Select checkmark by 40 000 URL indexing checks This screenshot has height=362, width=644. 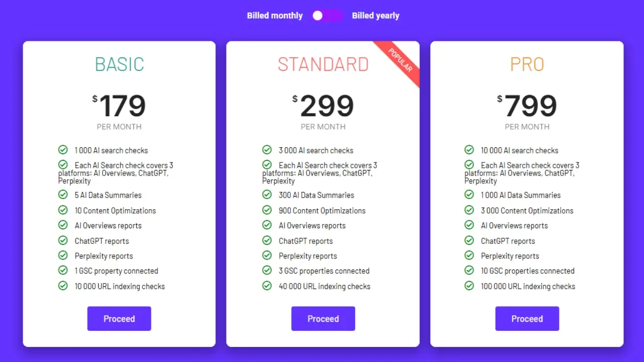pos(267,286)
